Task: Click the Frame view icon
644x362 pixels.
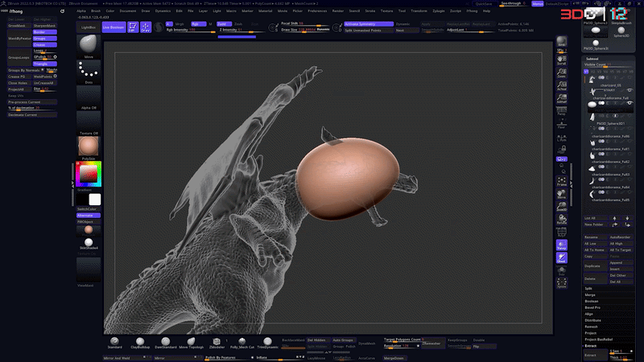Action: coord(561,182)
